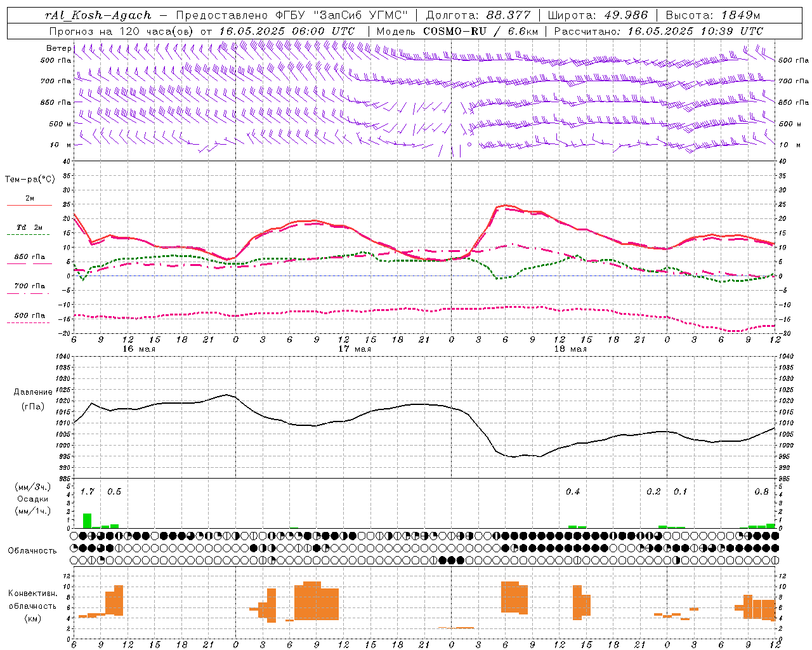Click the Td 2м dew point legend line
The image size is (812, 650).
click(x=29, y=235)
